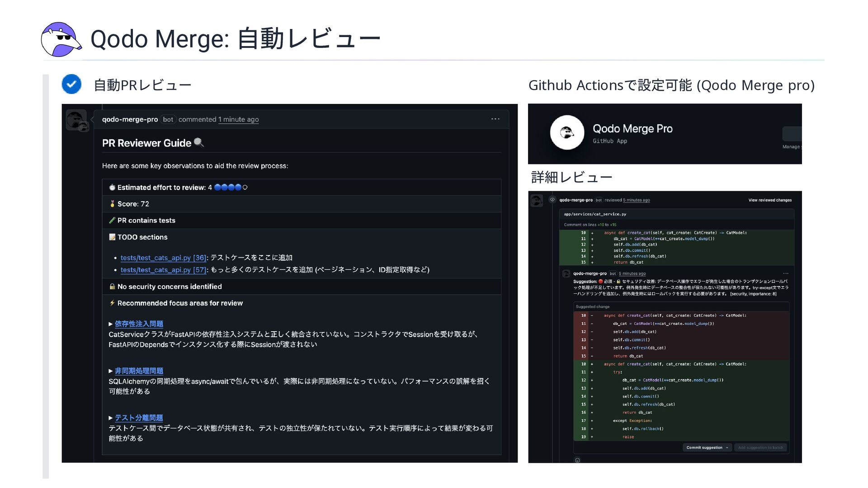Click 'Comment on lines +10 to +15' text

point(590,225)
